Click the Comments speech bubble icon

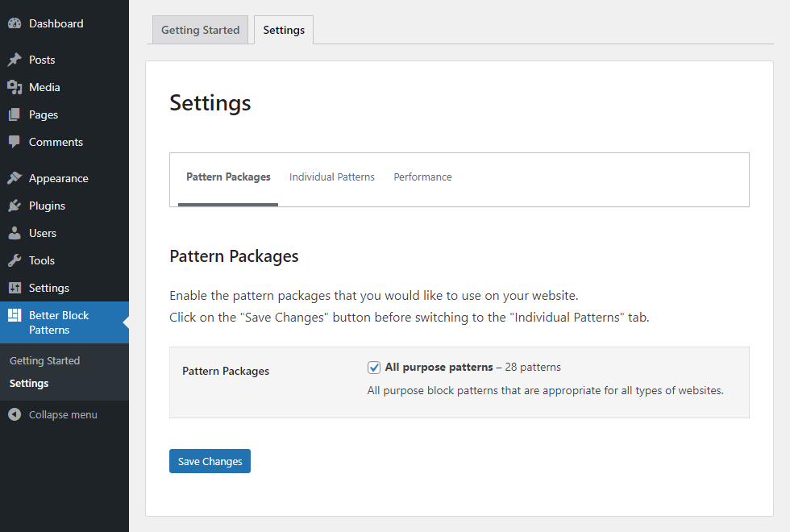(x=15, y=142)
